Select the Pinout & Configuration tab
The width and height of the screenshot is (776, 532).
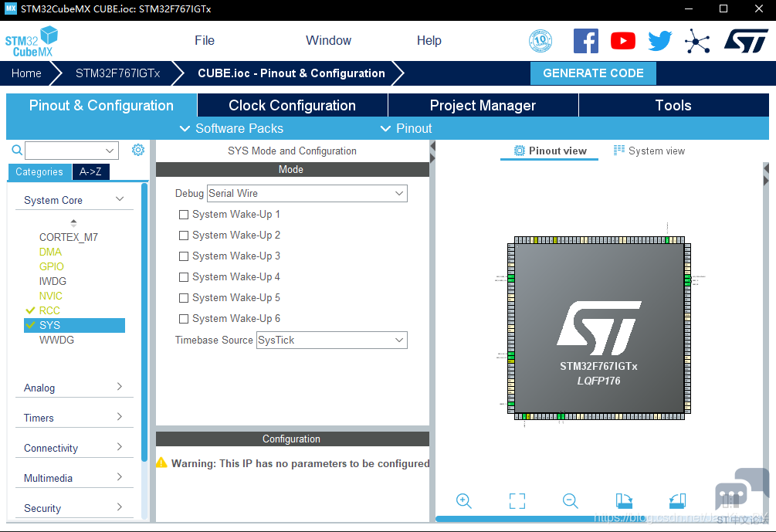101,106
